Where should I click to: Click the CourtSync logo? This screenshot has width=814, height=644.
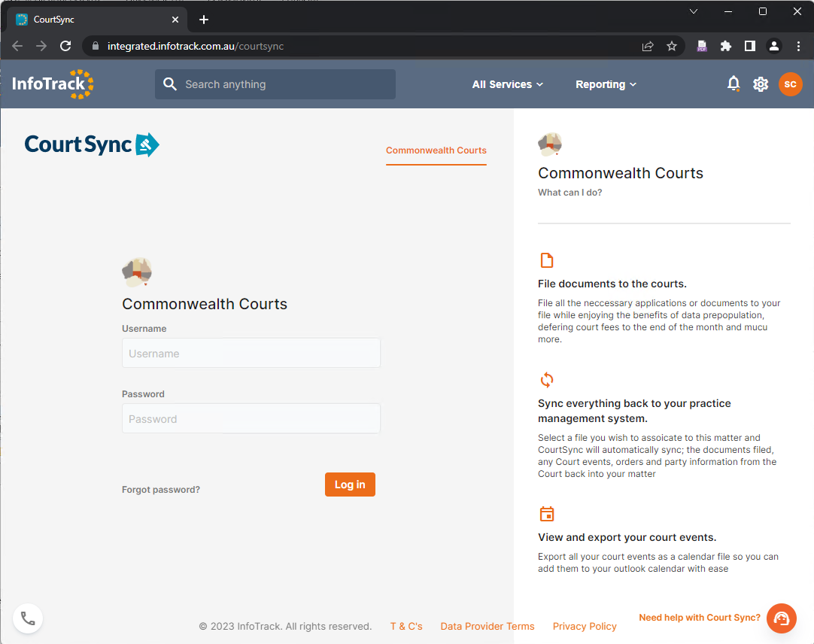coord(92,144)
